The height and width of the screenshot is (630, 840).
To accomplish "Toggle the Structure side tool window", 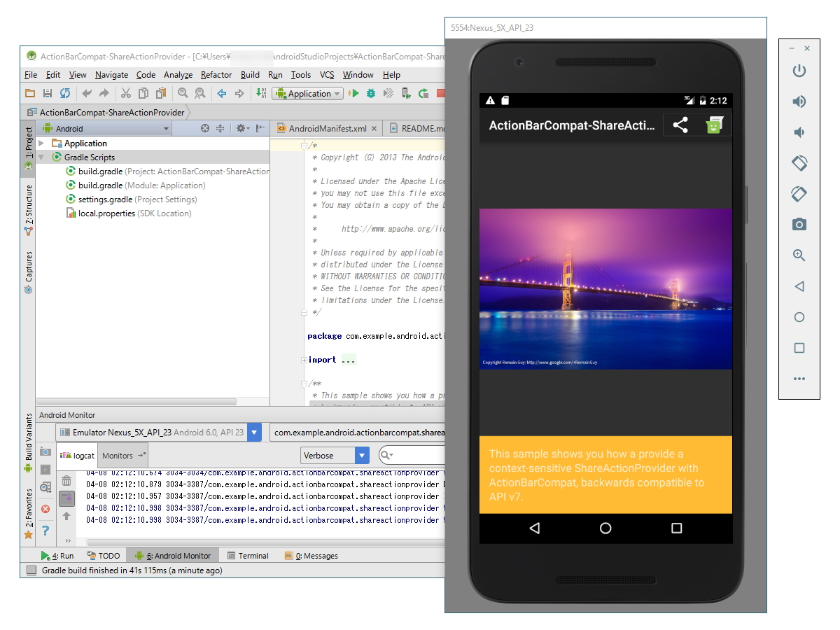I will (x=29, y=210).
